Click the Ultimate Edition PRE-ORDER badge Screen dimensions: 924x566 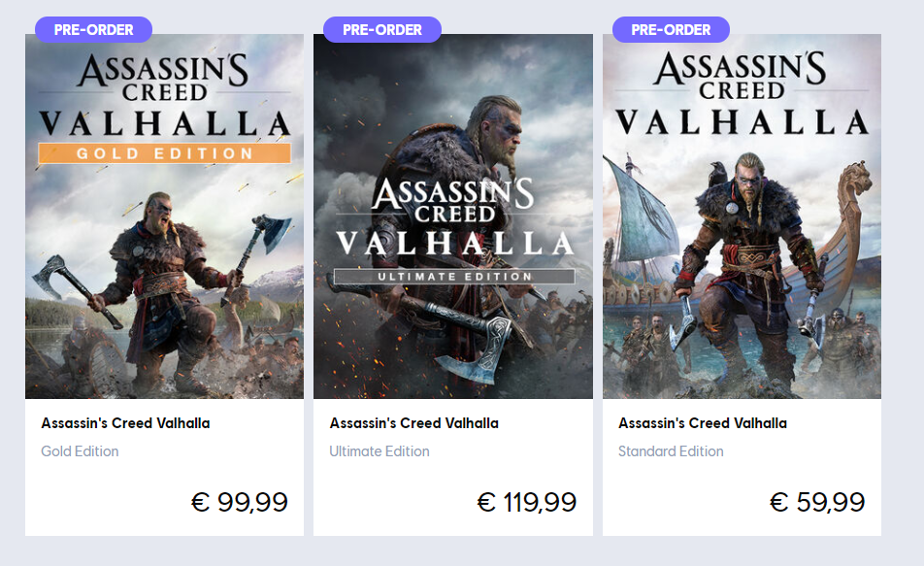tap(381, 29)
